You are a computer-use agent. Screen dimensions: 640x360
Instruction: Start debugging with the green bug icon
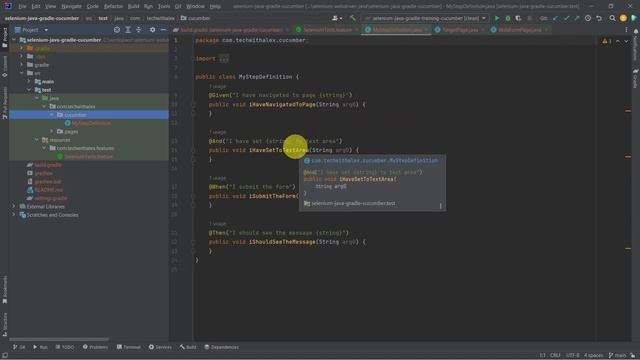pos(508,18)
